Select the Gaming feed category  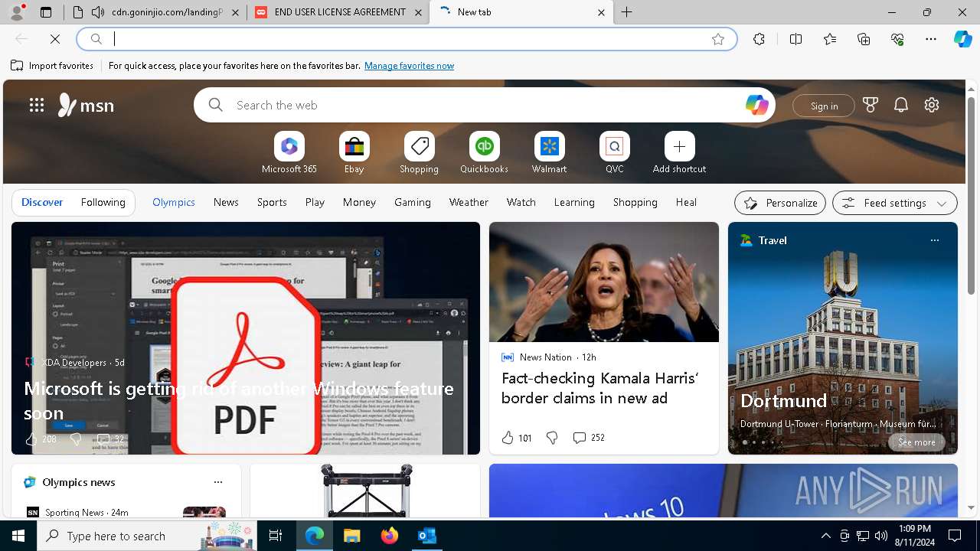(x=413, y=202)
